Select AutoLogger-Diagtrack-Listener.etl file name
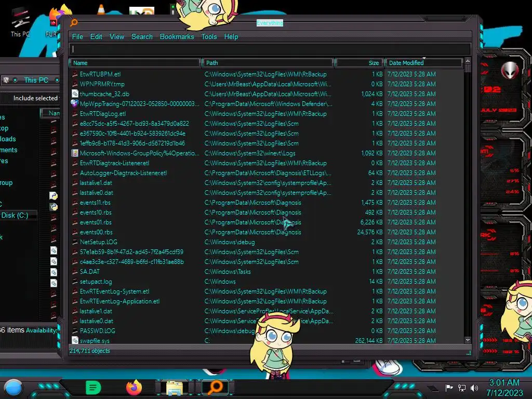532x399 pixels. click(x=123, y=173)
